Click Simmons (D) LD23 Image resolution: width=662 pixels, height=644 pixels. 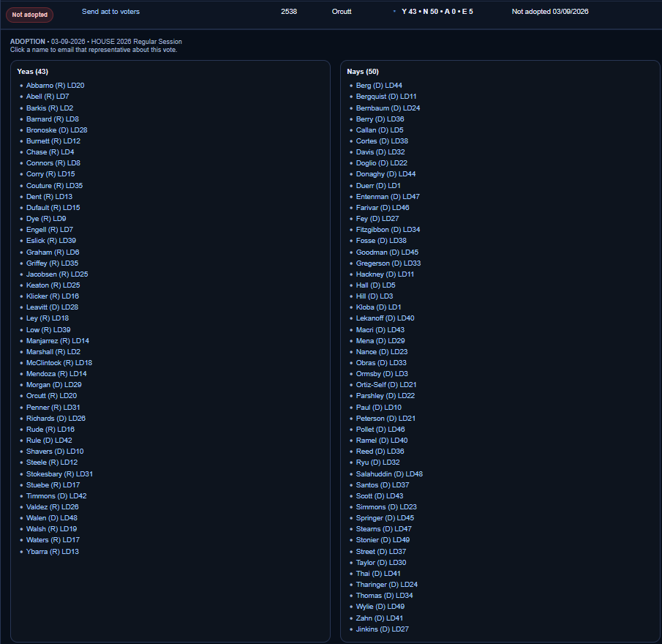point(386,507)
